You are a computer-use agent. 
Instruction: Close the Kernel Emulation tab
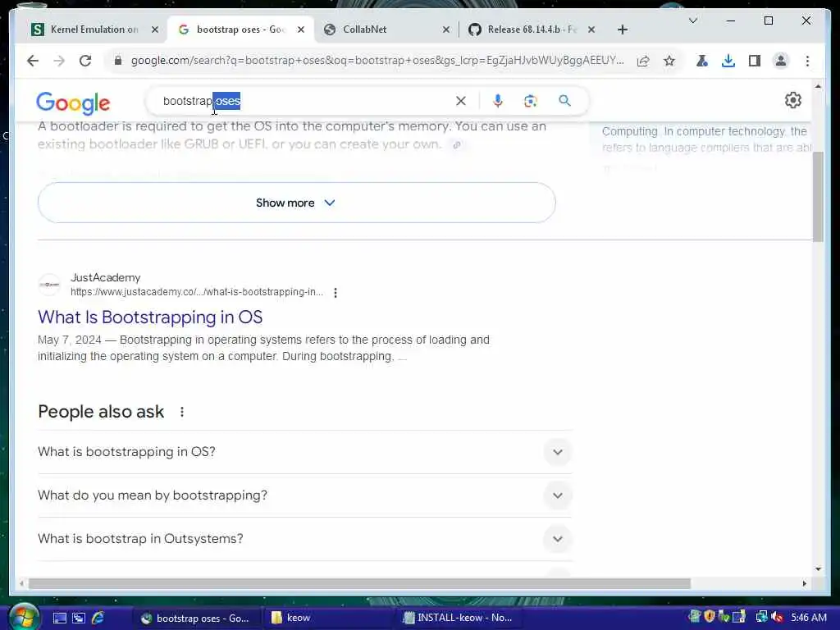pos(155,30)
